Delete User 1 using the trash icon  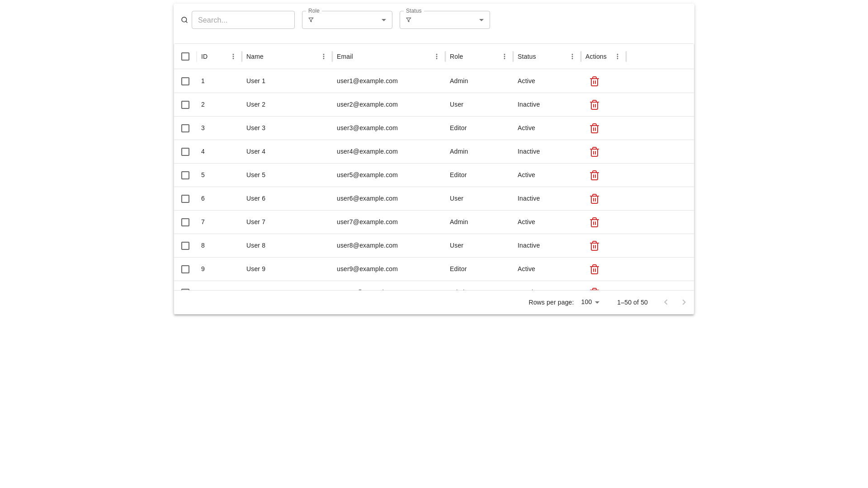[594, 81]
